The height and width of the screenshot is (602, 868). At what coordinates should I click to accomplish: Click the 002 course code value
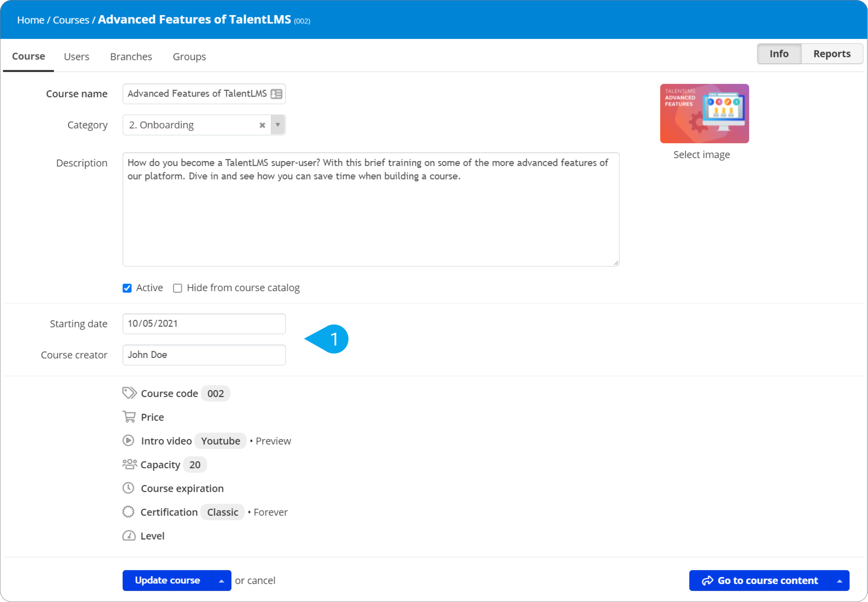(216, 393)
